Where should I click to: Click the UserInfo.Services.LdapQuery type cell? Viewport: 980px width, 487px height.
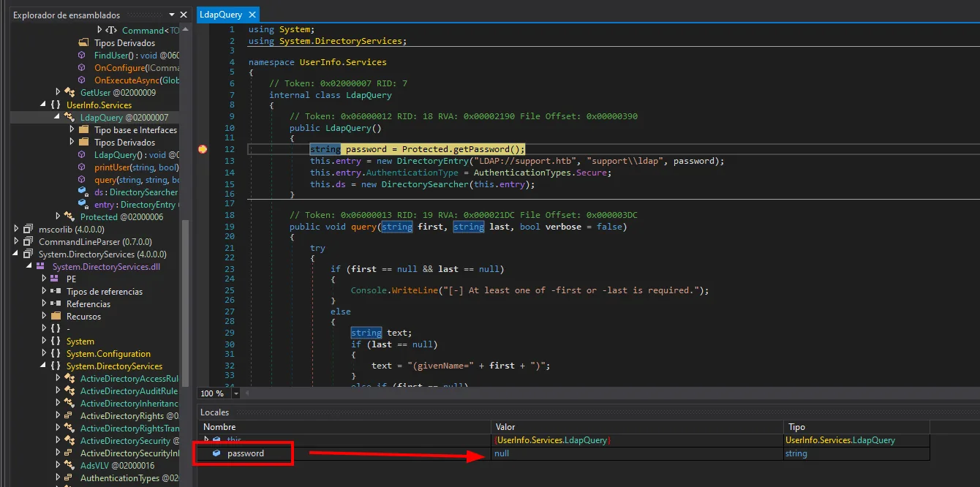856,440
